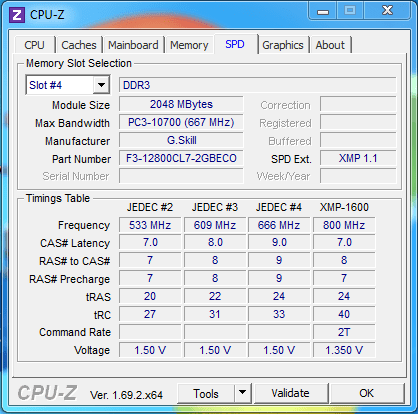This screenshot has height=414, width=418.
Task: Click the G.Skill manufacturer value
Action: click(x=181, y=140)
